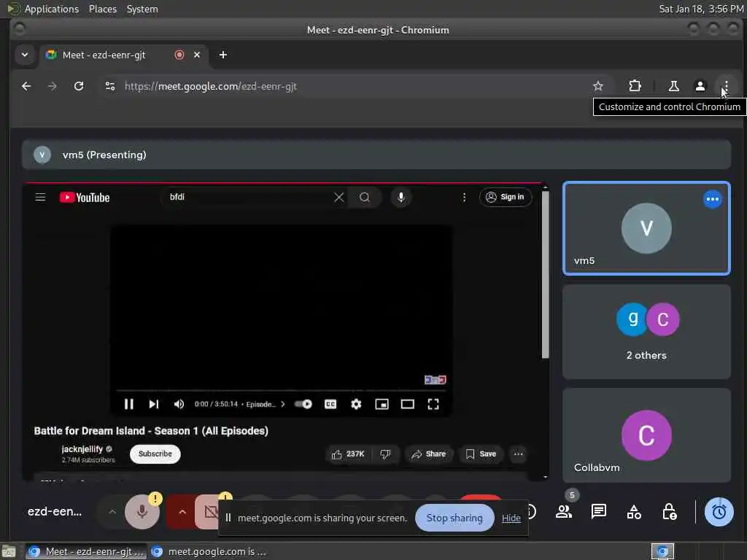Subscribe to the jacknjellify channel
747x560 pixels.
[155, 454]
